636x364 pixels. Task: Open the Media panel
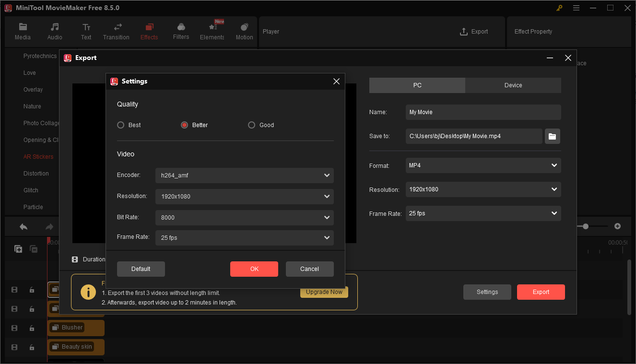point(23,31)
